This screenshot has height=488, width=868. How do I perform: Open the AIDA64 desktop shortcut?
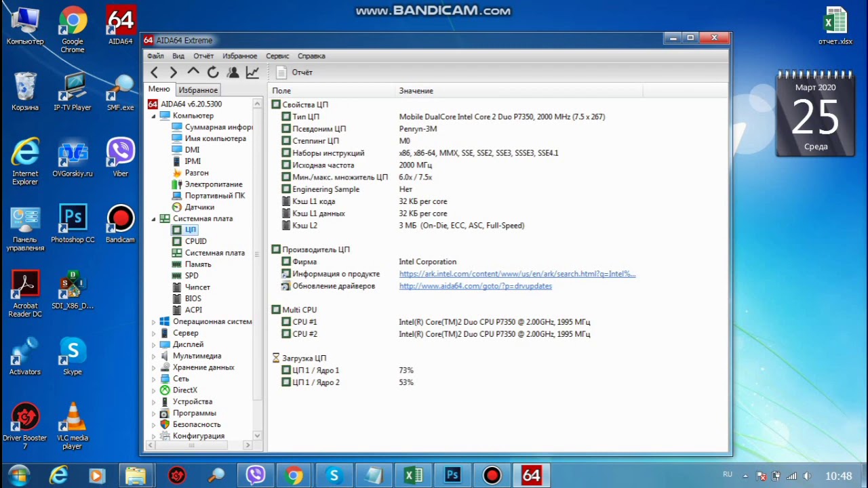[x=120, y=26]
